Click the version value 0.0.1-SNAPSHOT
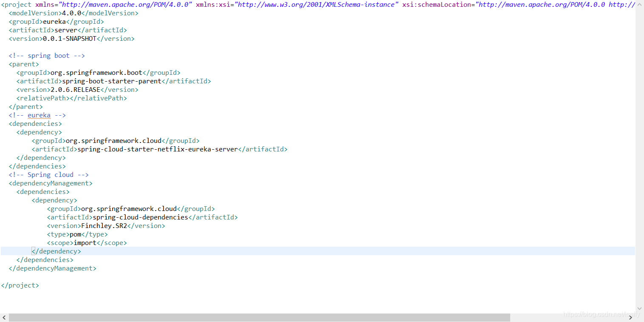Screen dimensions: 644x322 coord(70,39)
